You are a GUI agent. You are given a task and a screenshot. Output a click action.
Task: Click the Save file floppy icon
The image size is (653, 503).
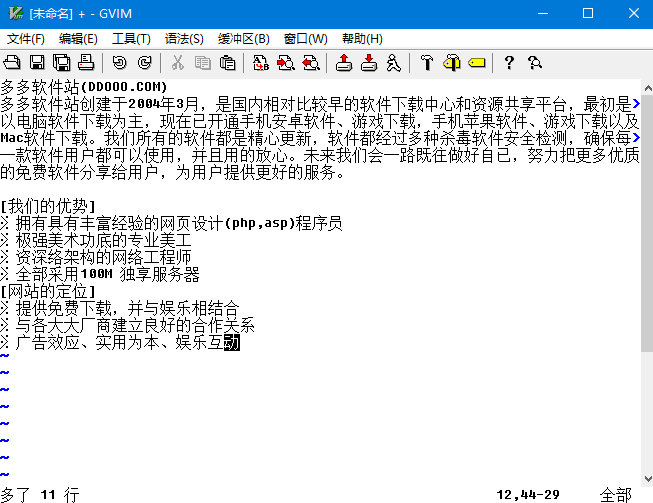point(37,63)
